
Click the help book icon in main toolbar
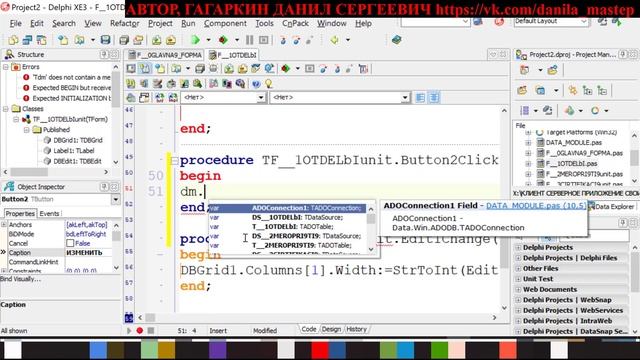point(396,40)
